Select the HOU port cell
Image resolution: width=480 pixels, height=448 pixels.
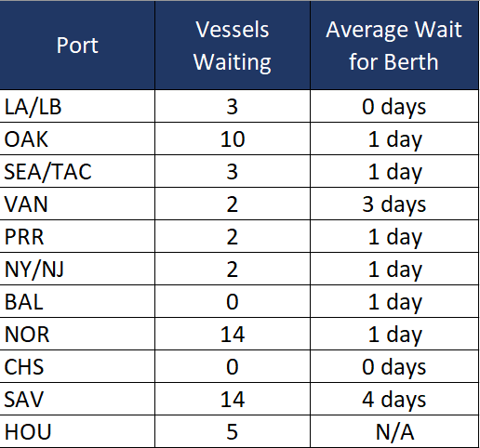point(77,431)
